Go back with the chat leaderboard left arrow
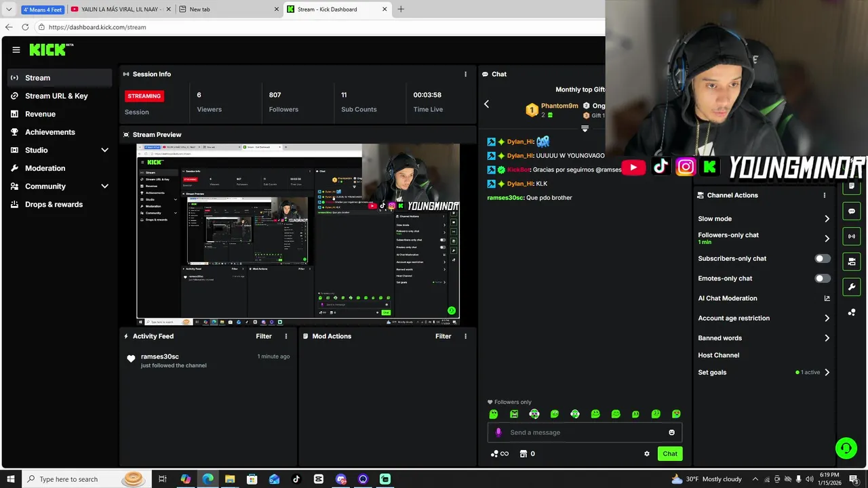 [x=486, y=104]
